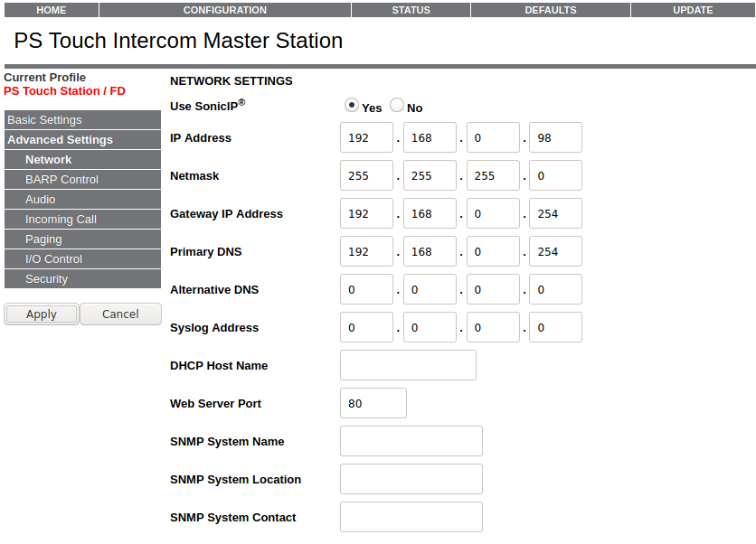Open the HOME tab
The image size is (756, 544).
pyautogui.click(x=51, y=10)
